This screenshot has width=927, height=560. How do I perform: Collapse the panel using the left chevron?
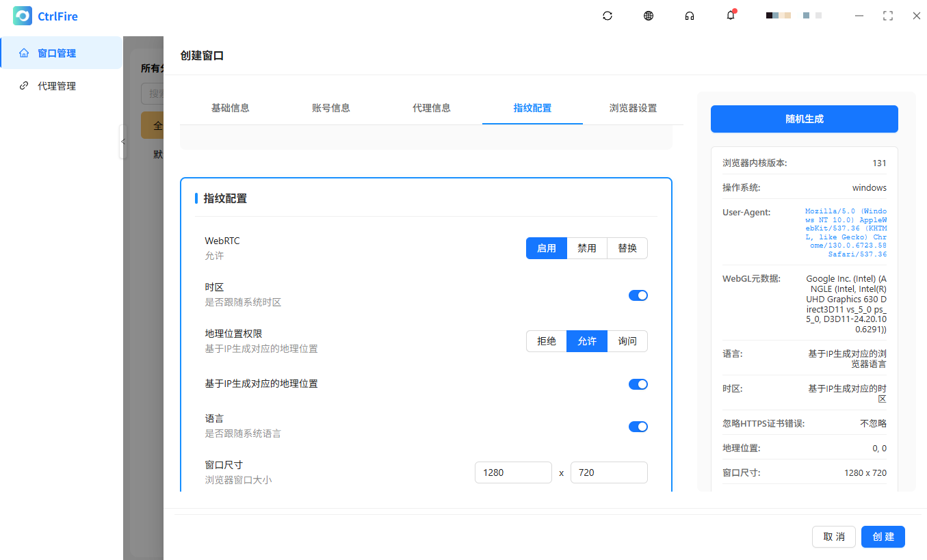click(123, 142)
